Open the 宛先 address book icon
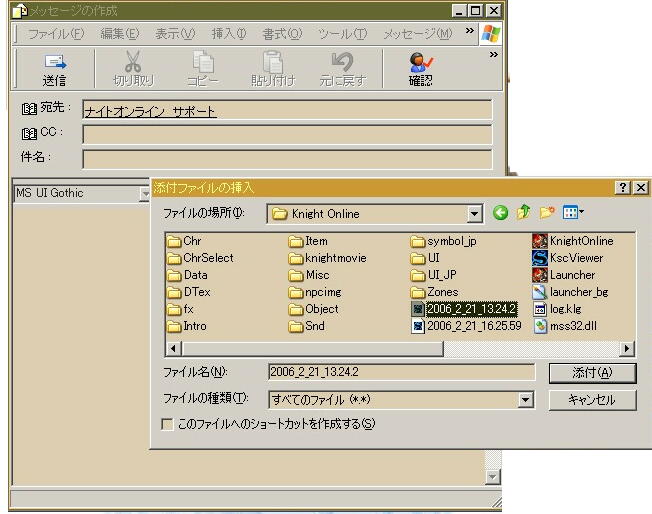The height and width of the screenshot is (514, 652). point(29,109)
